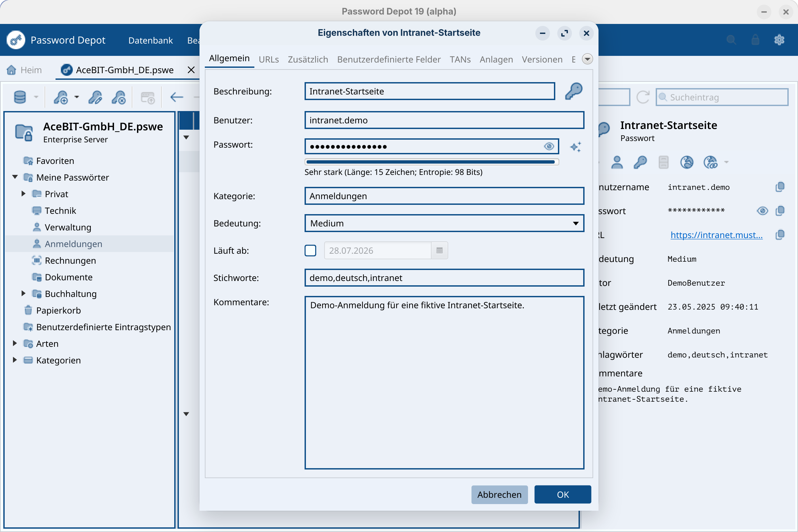Open the calendar picker for Läuft ab
The width and height of the screenshot is (798, 532).
point(439,250)
